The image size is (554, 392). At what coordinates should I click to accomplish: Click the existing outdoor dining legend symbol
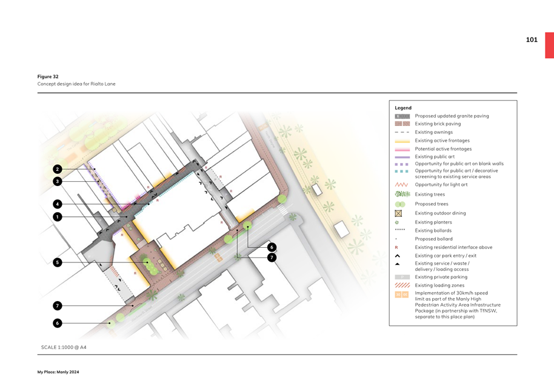tap(398, 213)
